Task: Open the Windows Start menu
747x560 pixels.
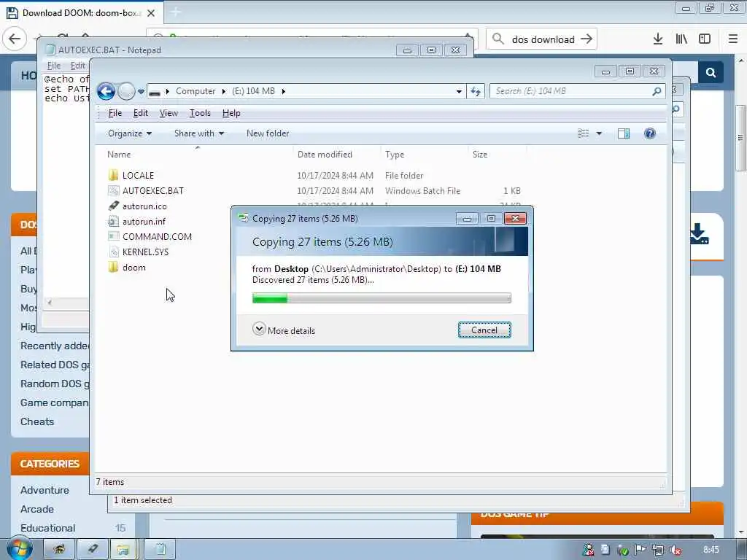Action: tap(18, 550)
